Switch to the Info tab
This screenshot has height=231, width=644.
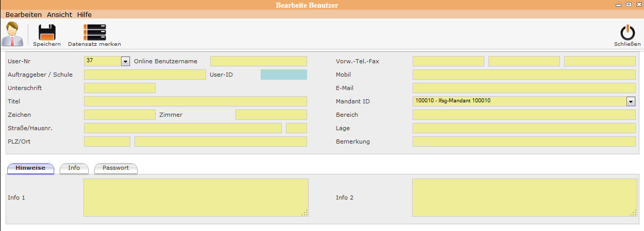74,168
